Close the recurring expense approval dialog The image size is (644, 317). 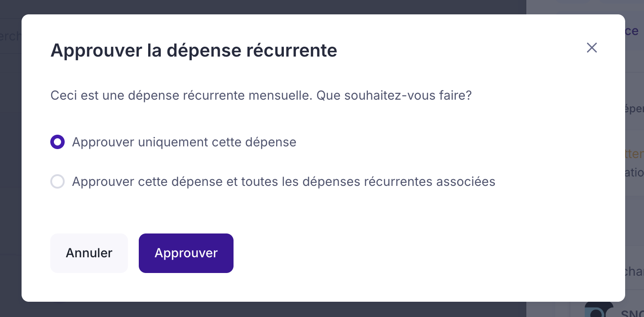[x=591, y=48]
